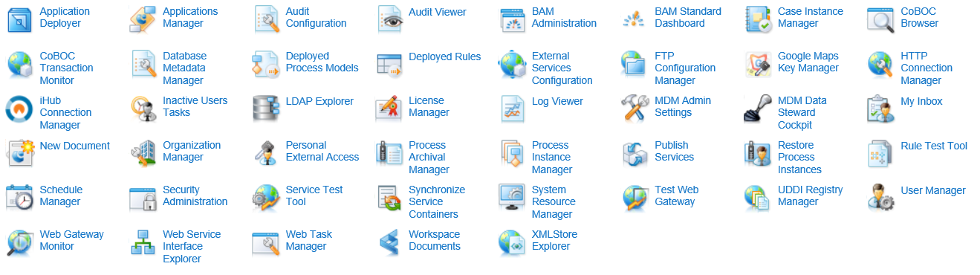Launch the FTP Configuration Manager icon
The image size is (980, 275).
635,64
